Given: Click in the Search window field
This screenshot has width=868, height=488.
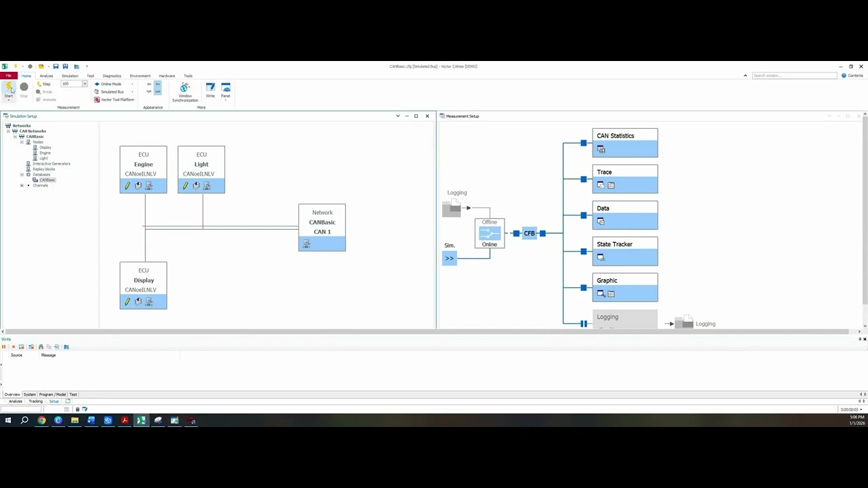Looking at the screenshot, I should point(795,76).
